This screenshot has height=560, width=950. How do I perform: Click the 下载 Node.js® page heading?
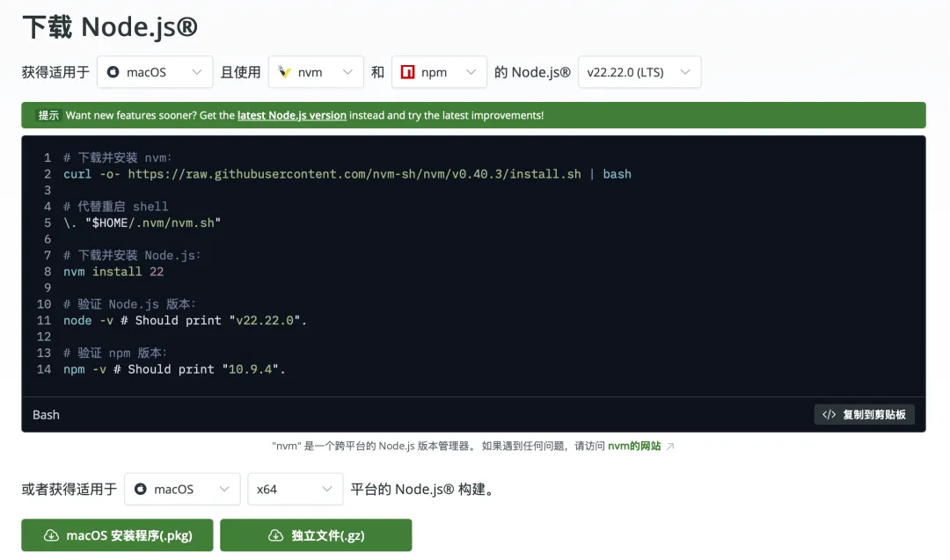110,27
